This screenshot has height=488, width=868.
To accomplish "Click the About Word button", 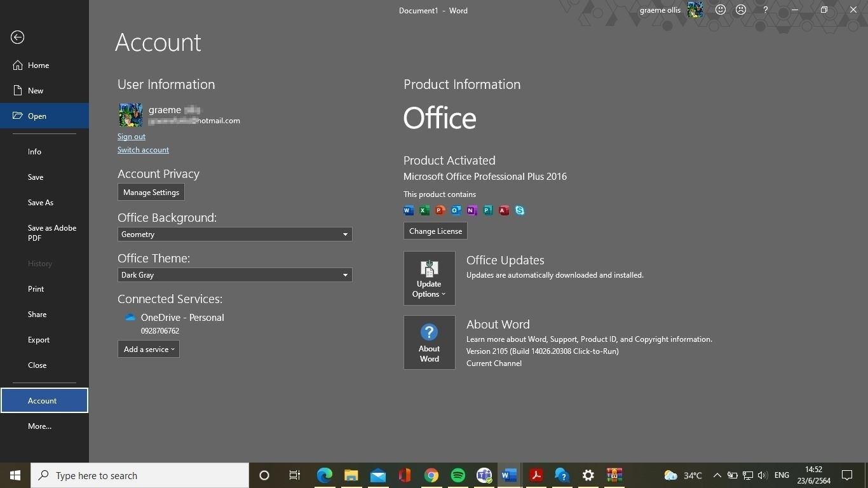I will tap(430, 342).
